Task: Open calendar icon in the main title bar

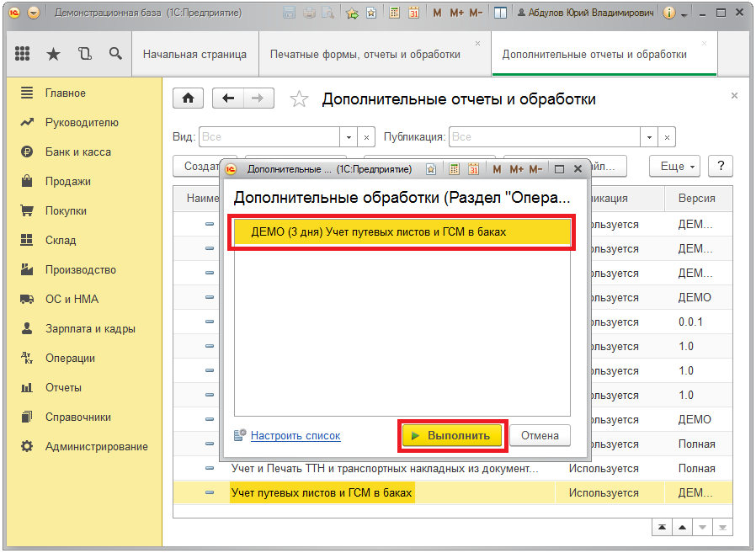Action: pos(413,13)
